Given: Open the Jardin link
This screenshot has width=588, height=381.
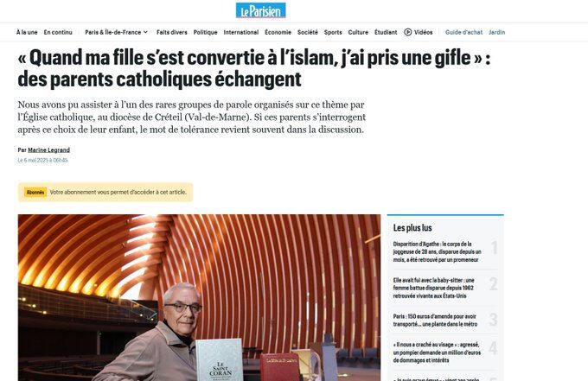Looking at the screenshot, I should tap(497, 32).
